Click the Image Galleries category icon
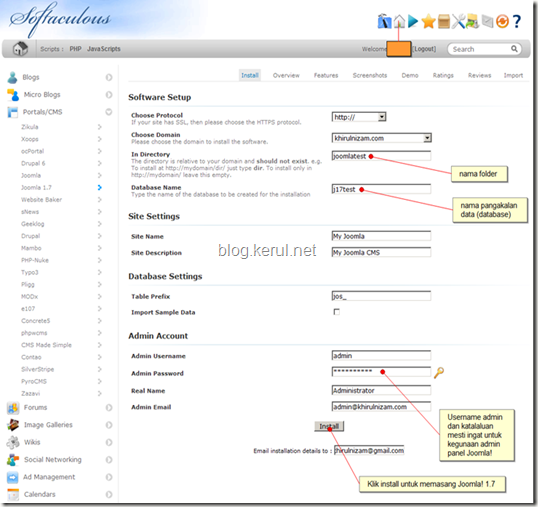Screen dimensions: 538x507 (13, 425)
